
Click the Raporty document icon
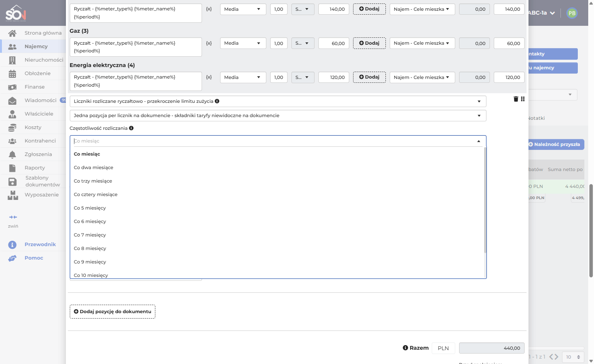12,168
